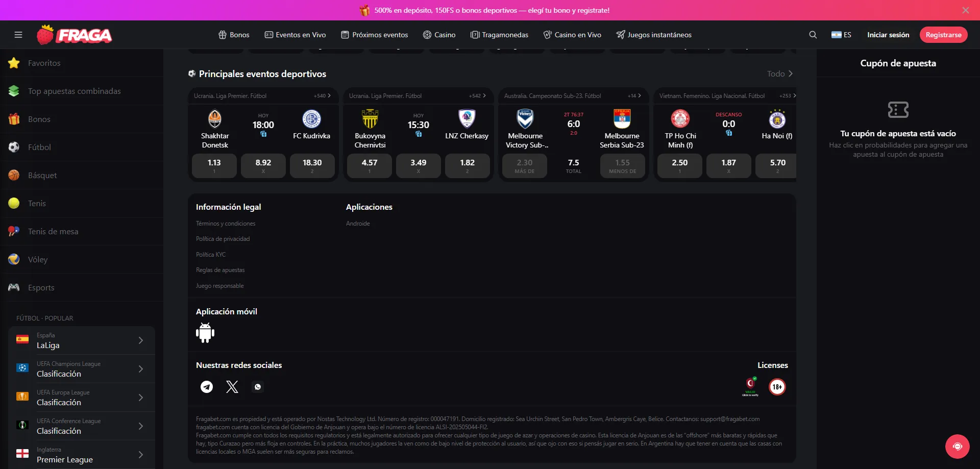Viewport: 980px width, 469px height.
Task: Click the LNZ Cherkasy team crest
Action: (467, 119)
